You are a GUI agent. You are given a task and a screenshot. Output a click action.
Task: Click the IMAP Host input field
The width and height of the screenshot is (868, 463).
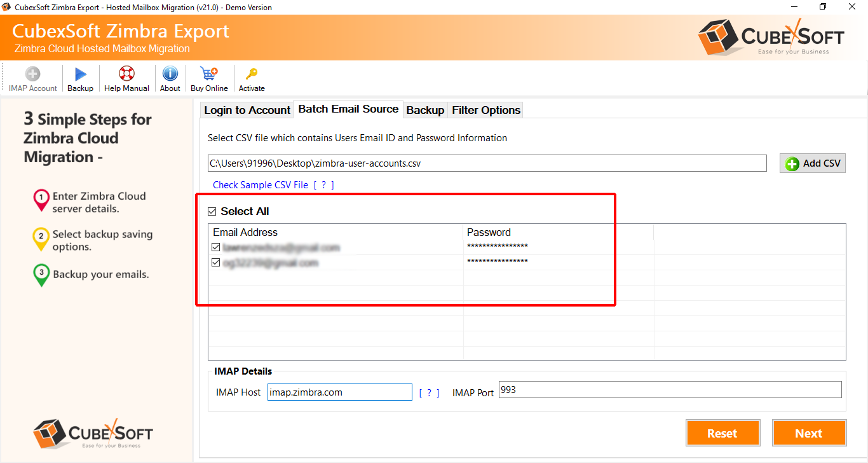tap(340, 392)
